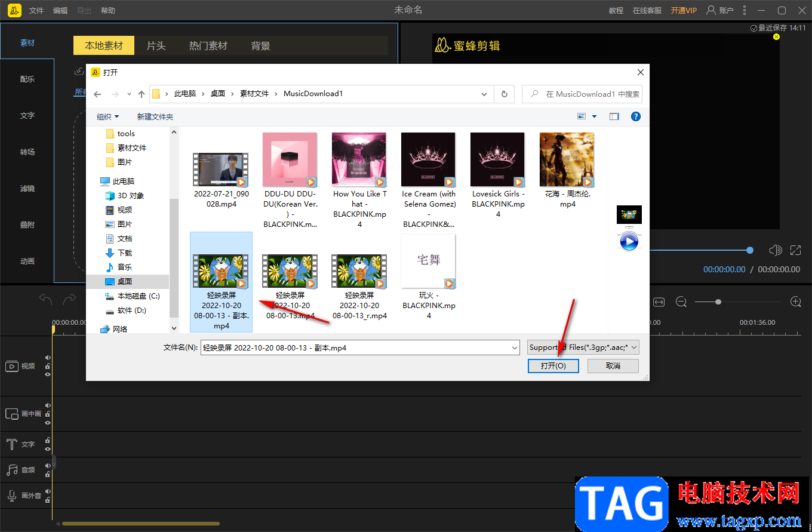This screenshot has height=532, width=812.
Task: Expand the address bar history dropdown
Action: pyautogui.click(x=484, y=94)
